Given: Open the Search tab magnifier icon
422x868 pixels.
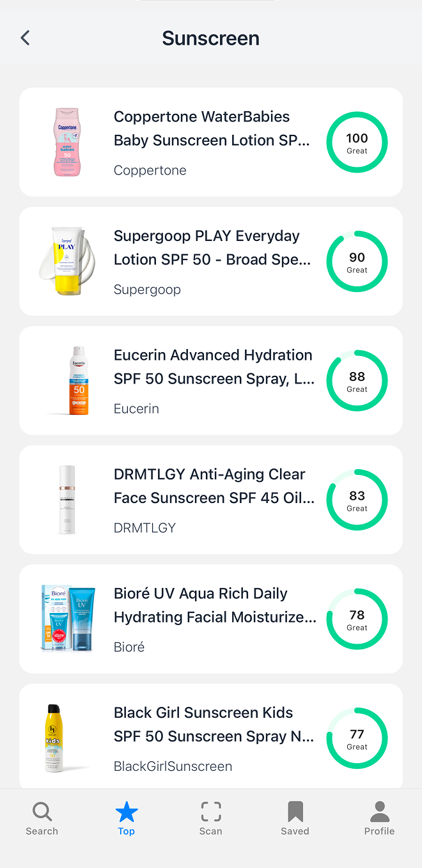Looking at the screenshot, I should [42, 812].
